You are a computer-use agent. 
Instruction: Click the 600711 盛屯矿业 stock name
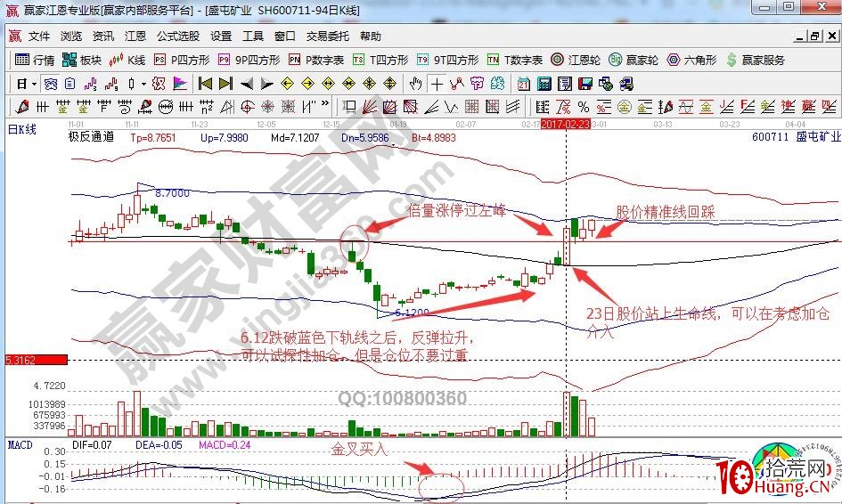pos(796,137)
